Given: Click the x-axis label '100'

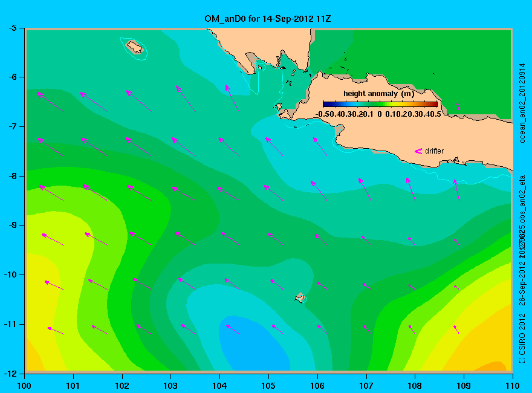Looking at the screenshot, I should [24, 386].
